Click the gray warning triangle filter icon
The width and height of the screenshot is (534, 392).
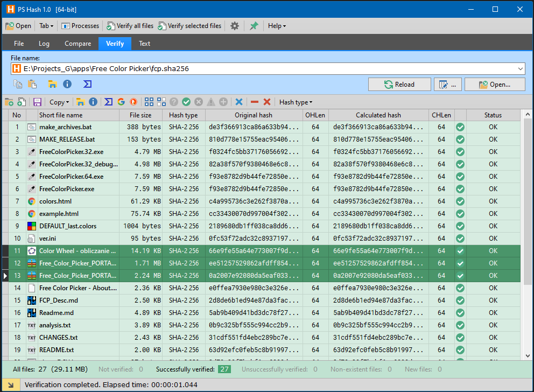point(211,102)
